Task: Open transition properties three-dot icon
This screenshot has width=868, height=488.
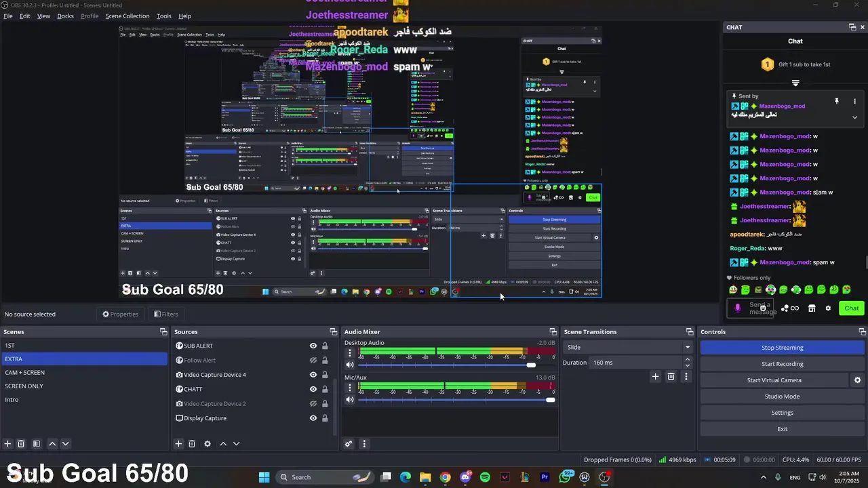Action: [686, 376]
